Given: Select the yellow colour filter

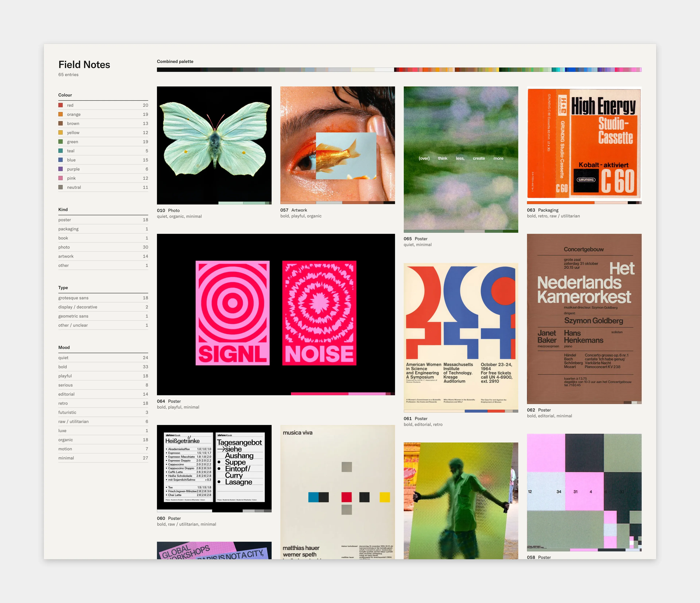Looking at the screenshot, I should (103, 132).
